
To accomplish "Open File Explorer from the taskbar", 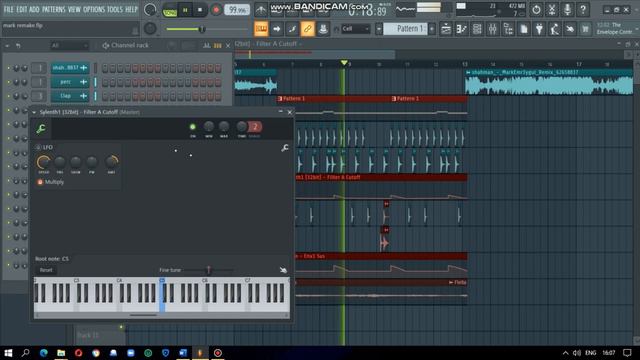I will 61,353.
